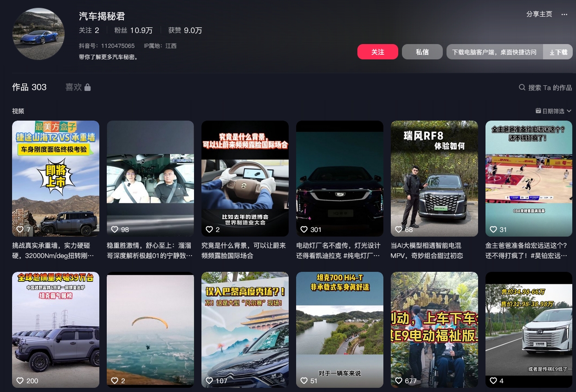576x392 pixels.
Task: Click the red 关注 follow button
Action: coord(378,52)
